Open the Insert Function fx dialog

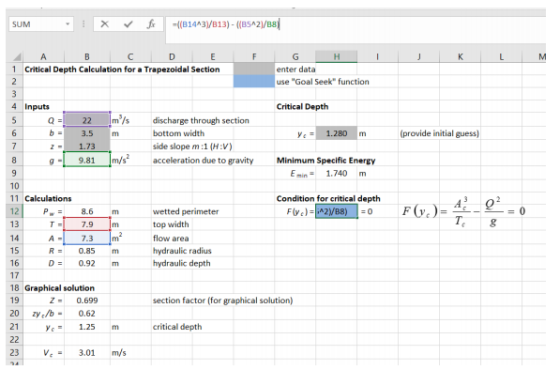pyautogui.click(x=151, y=24)
